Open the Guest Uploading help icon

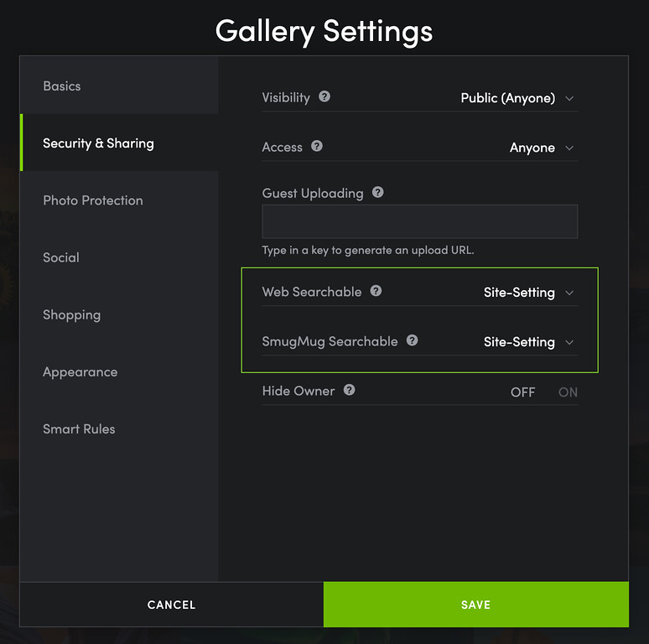tap(378, 193)
